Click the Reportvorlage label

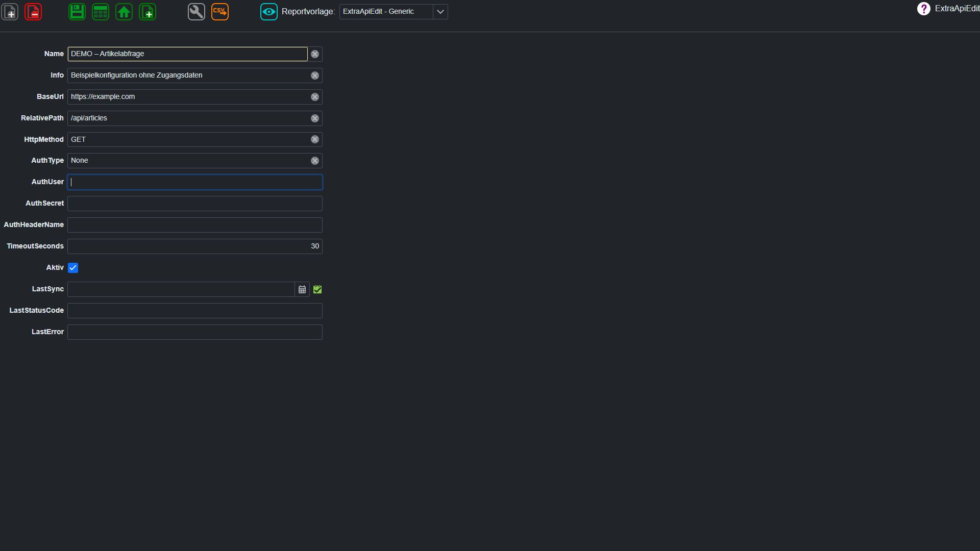tap(308, 12)
